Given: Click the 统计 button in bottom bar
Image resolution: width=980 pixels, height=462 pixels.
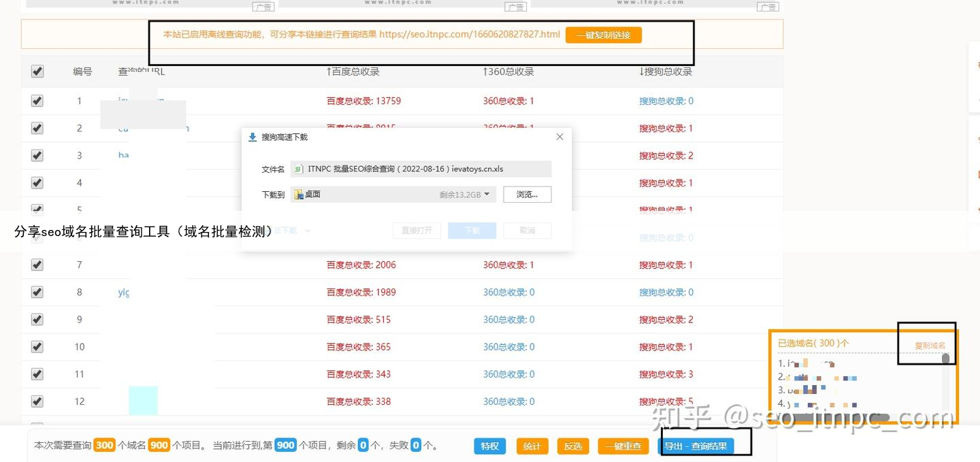Looking at the screenshot, I should click(532, 446).
